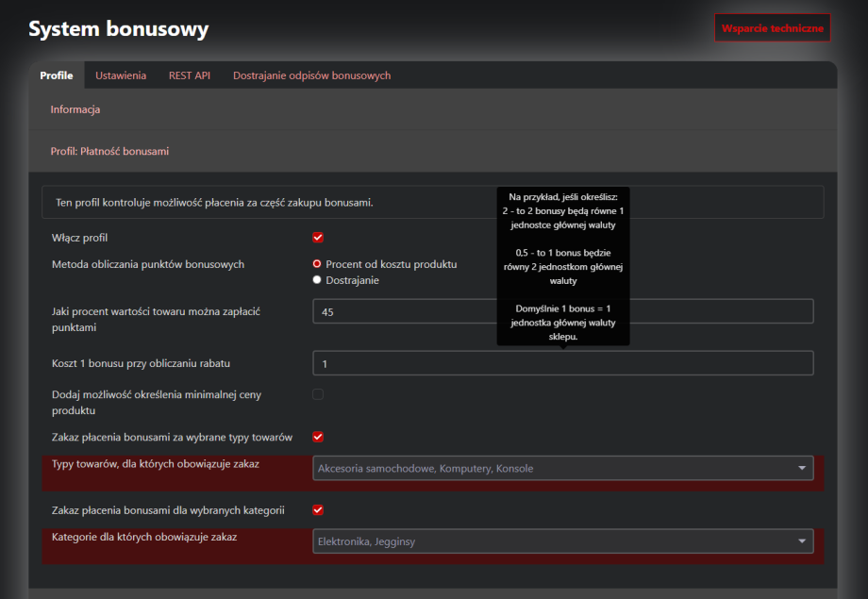Click the percentage field containing 45
Viewport: 868px width, 599px height.
point(562,311)
